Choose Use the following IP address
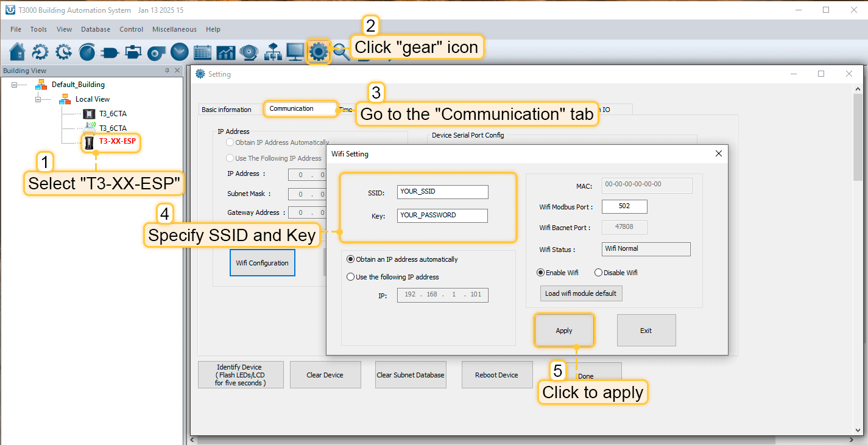868x445 pixels. pyautogui.click(x=351, y=277)
